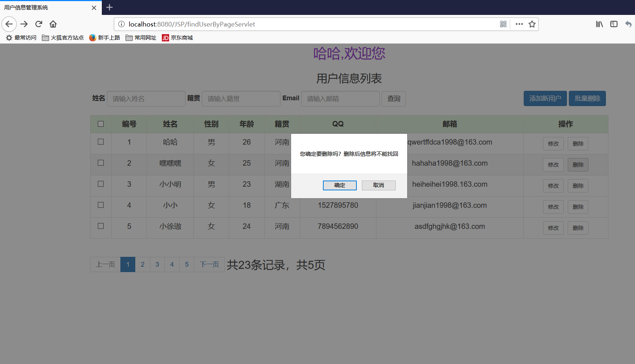Expand the 火狐官方站点 bookmarks folder
Viewport: 635px width, 364px height.
click(x=63, y=37)
